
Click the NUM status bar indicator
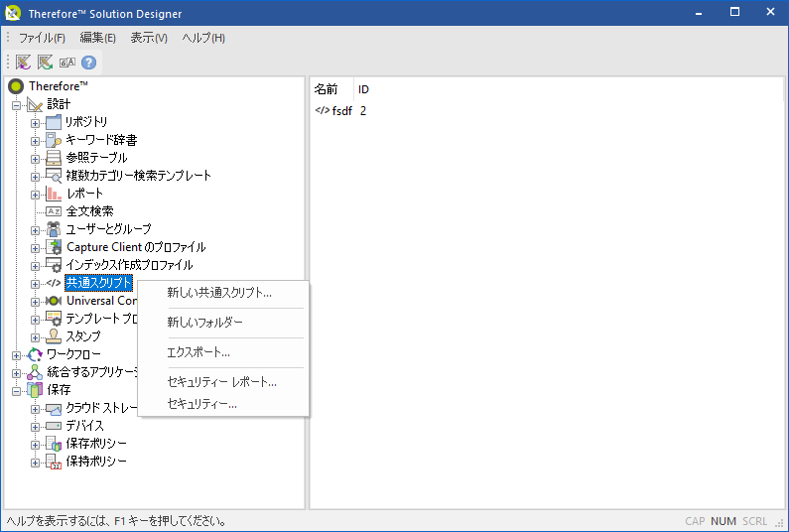[x=723, y=521]
